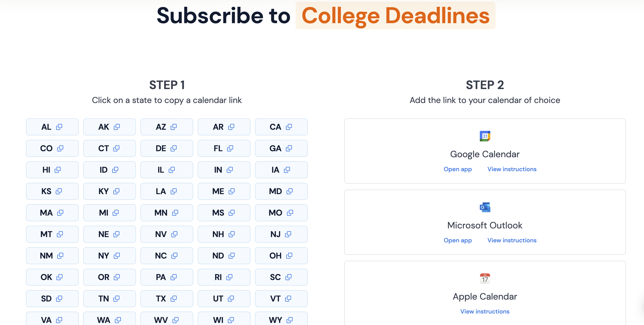Open the Google Calendar app
Viewport: 644px width, 325px height.
(458, 169)
